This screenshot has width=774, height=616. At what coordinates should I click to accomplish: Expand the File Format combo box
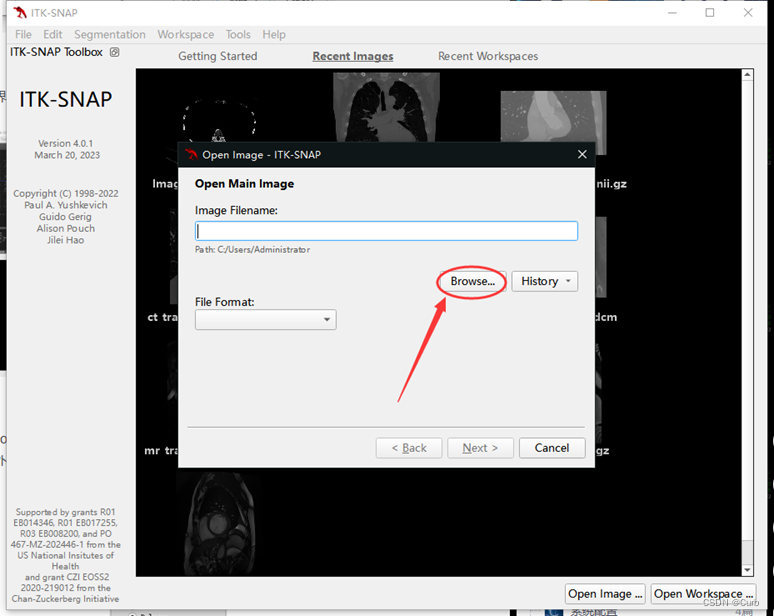(266, 319)
